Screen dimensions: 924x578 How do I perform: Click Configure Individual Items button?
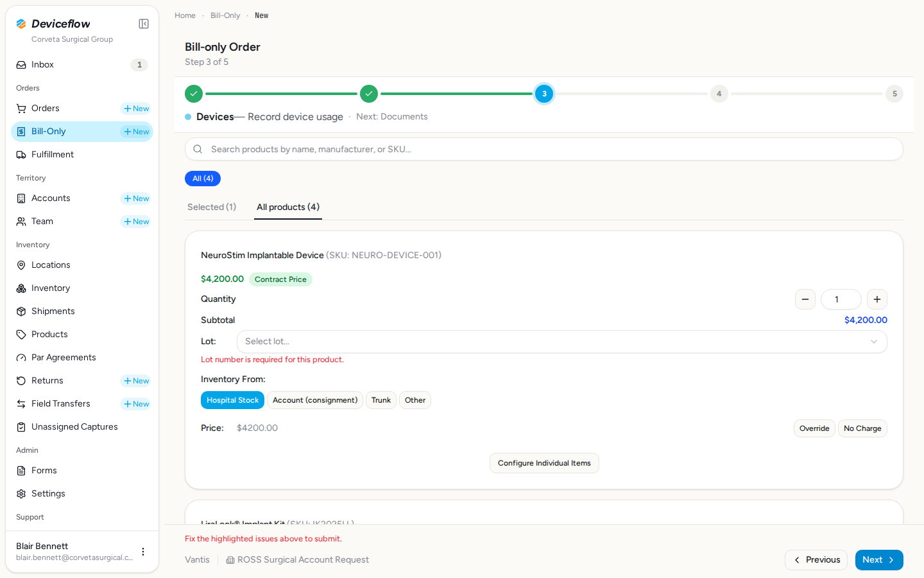(x=544, y=463)
